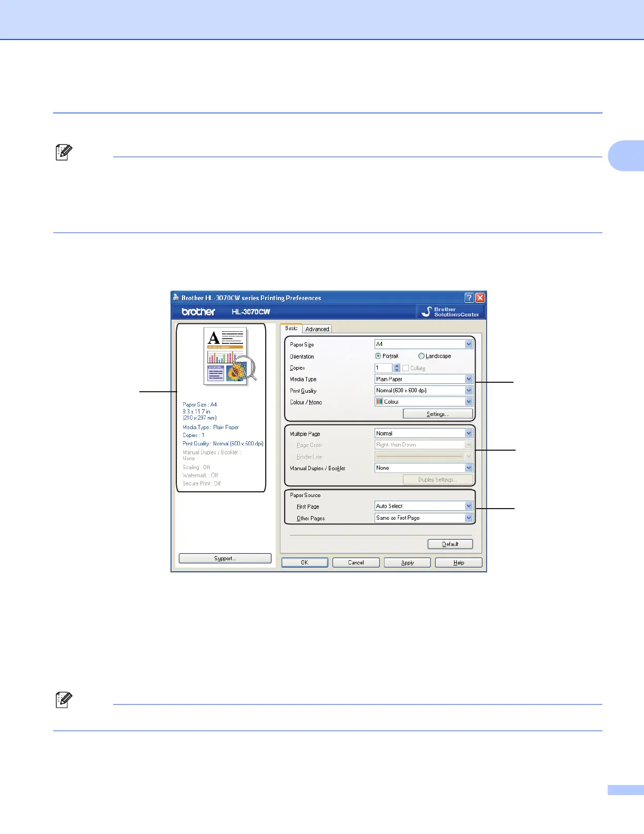Image resolution: width=644 pixels, height=834 pixels.
Task: Open the Brother SolutionsCenter link
Action: (x=450, y=312)
